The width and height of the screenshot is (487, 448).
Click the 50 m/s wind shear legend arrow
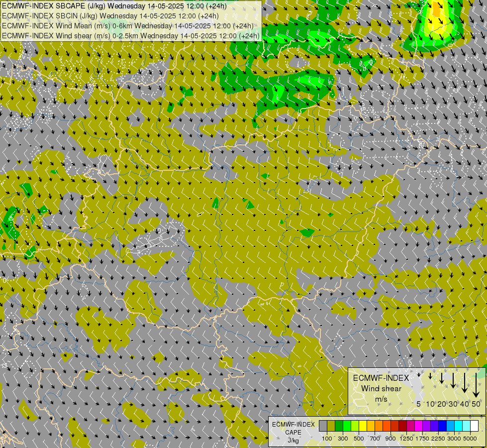point(476,385)
